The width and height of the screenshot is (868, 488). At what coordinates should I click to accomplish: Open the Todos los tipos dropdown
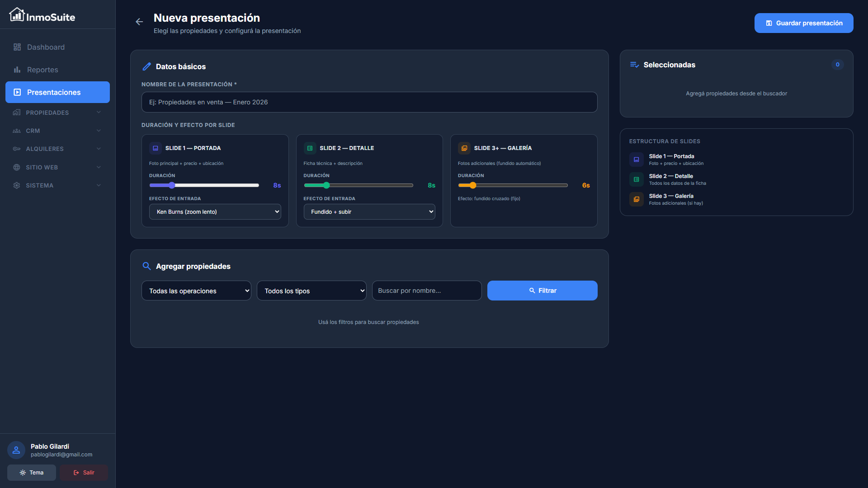pos(311,291)
